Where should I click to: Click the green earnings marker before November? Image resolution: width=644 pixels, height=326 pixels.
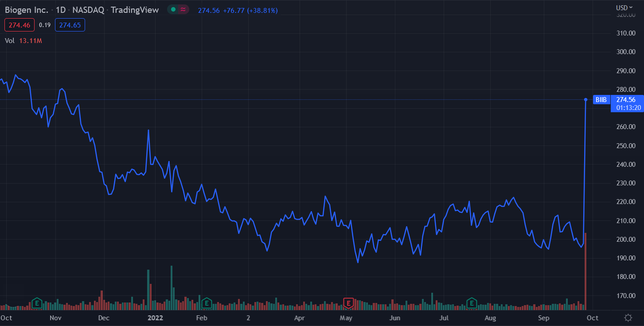point(37,303)
